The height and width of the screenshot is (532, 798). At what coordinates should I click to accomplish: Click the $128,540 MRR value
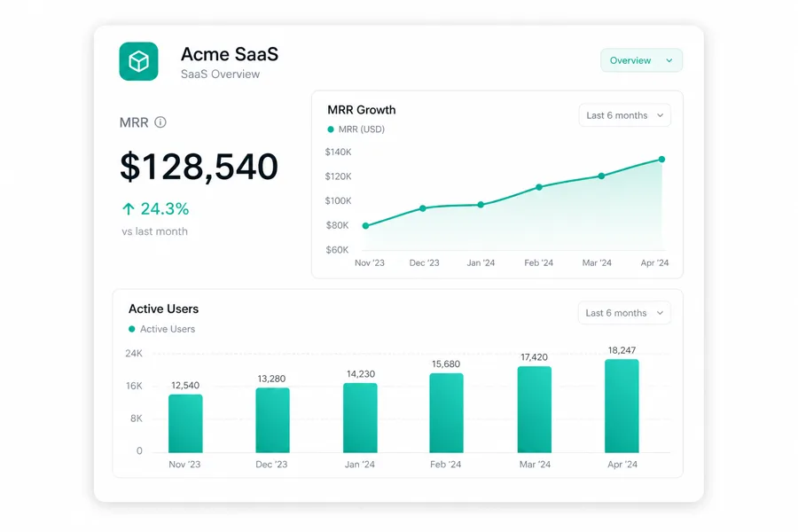click(199, 167)
